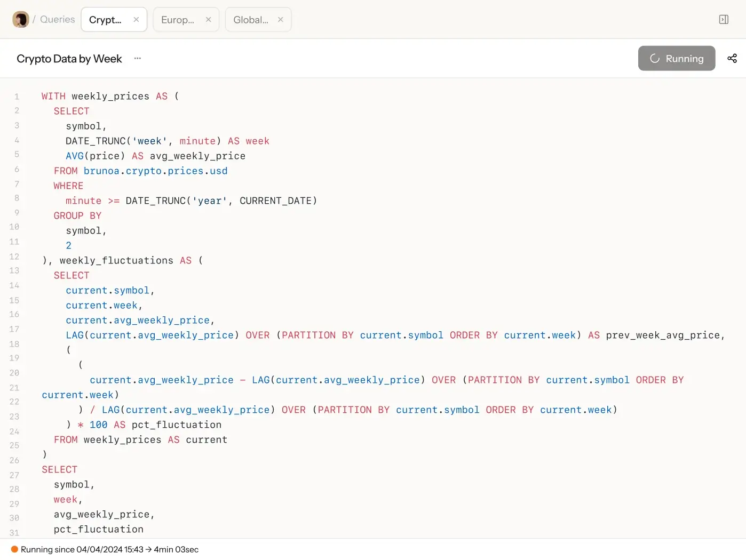Open the Queries breadcrumb link
The width and height of the screenshot is (746, 560).
coord(57,20)
